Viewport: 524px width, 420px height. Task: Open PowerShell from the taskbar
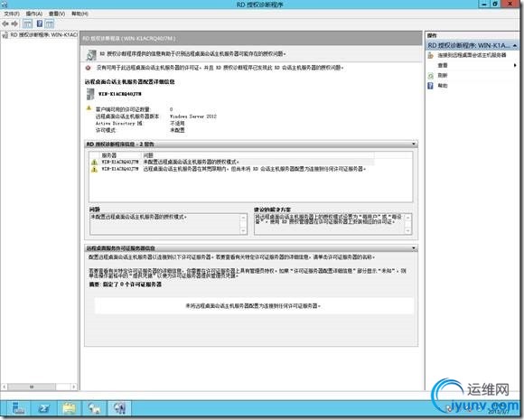tap(44, 408)
